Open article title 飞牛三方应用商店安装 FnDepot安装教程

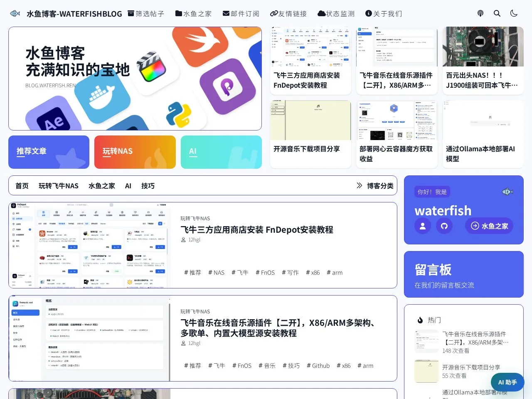tap(257, 230)
